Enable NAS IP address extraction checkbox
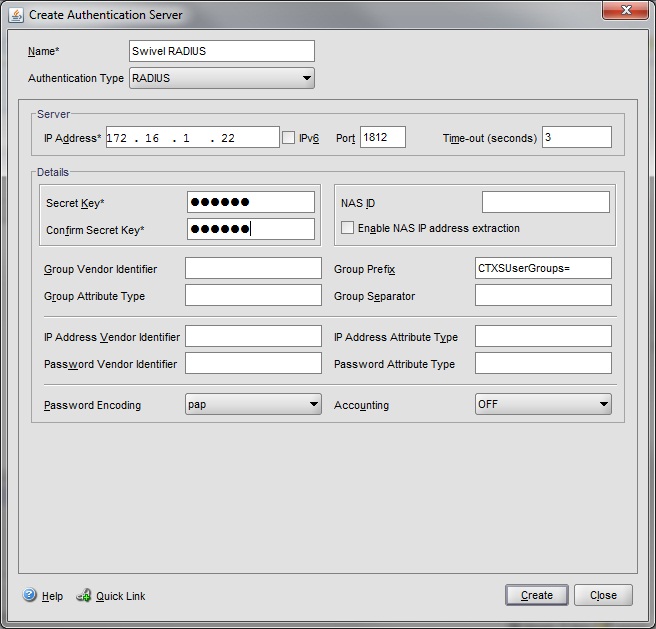 pyautogui.click(x=347, y=228)
